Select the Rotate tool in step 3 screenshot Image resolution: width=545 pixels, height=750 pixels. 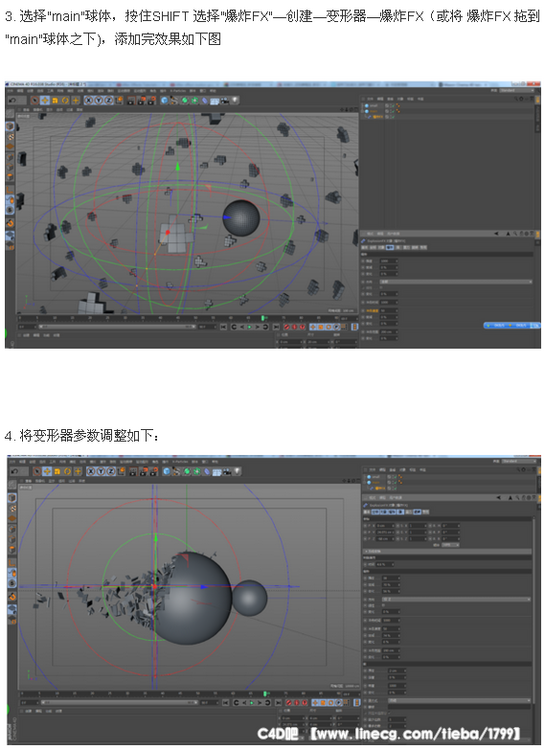[65, 100]
